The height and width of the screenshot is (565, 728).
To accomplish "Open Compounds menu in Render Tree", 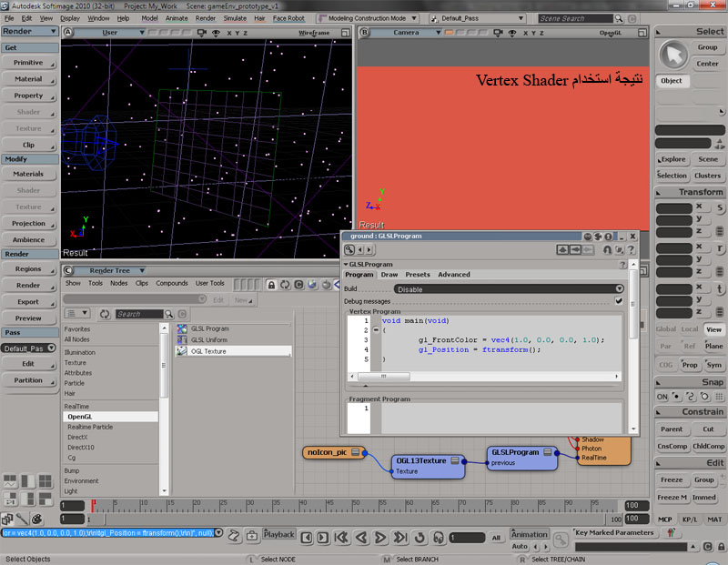I will (172, 283).
